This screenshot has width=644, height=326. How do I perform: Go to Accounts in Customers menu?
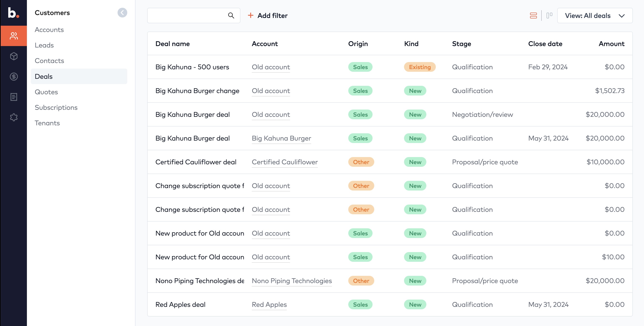click(x=49, y=30)
